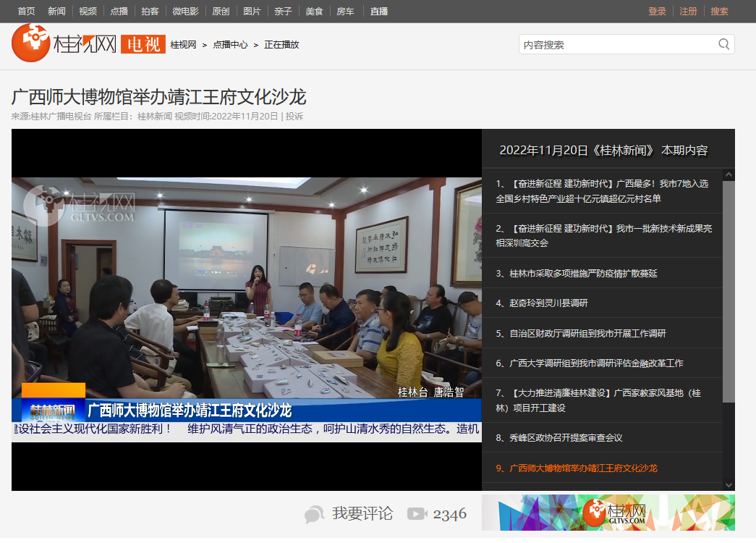Open 点播中心 breadcrumb link

coord(230,44)
